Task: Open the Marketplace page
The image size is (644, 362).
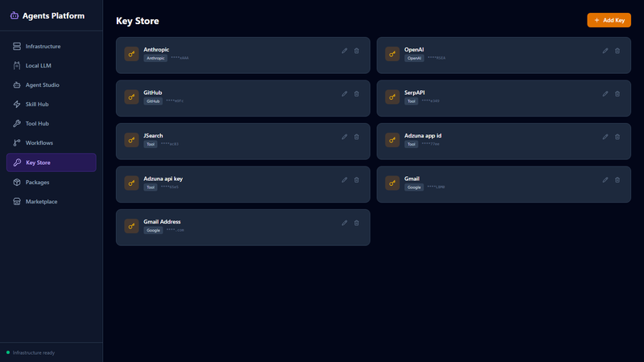Action: point(41,202)
